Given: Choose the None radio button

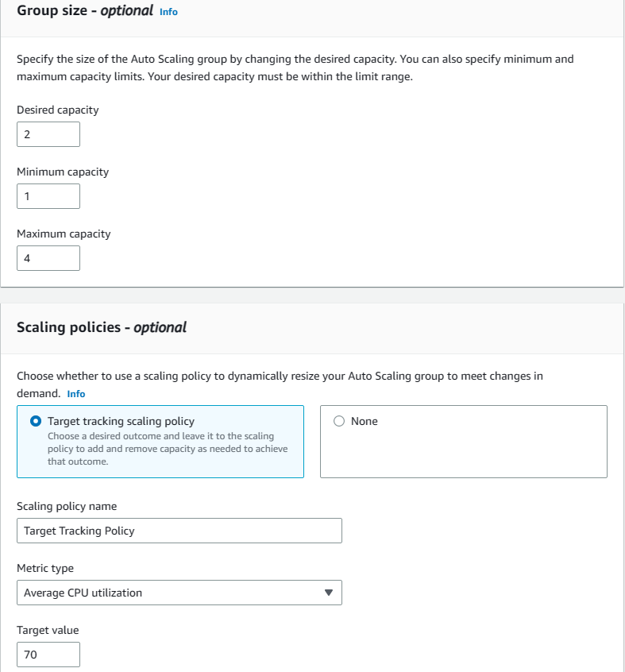Looking at the screenshot, I should coord(339,421).
